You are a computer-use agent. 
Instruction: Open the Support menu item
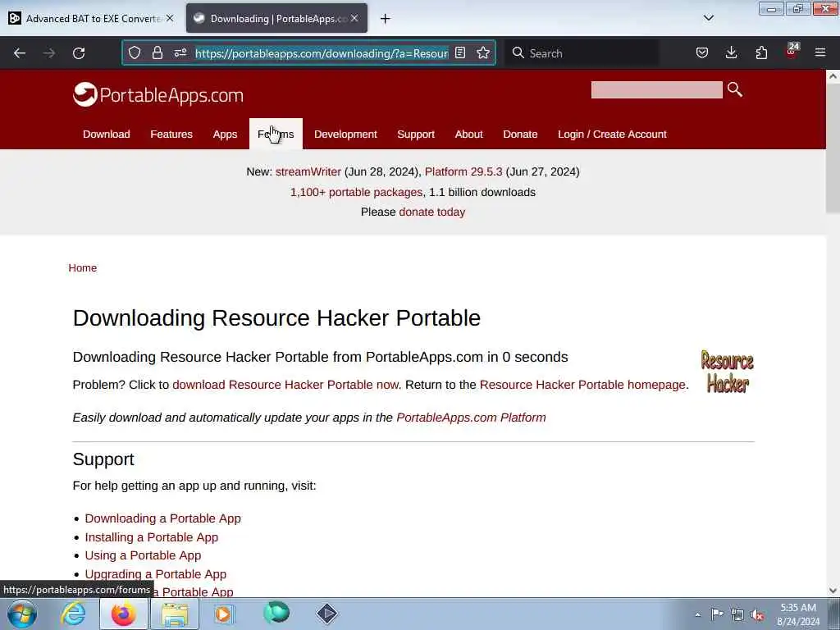(416, 134)
